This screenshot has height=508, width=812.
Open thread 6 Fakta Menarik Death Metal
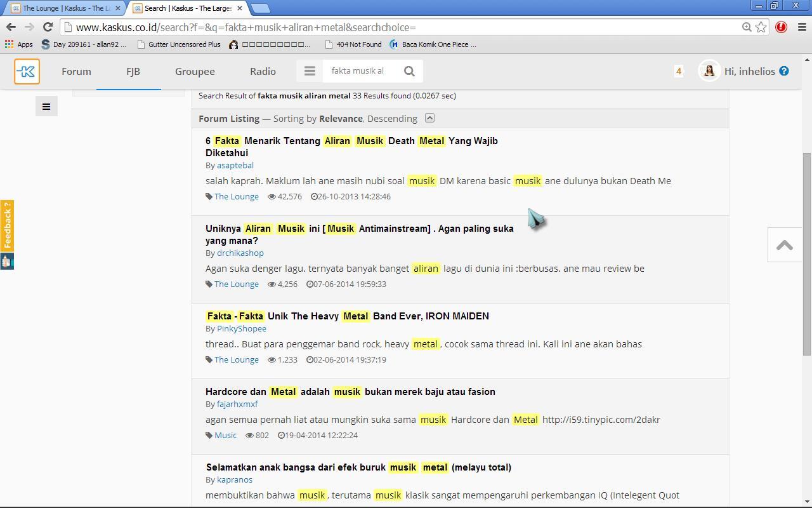[351, 147]
